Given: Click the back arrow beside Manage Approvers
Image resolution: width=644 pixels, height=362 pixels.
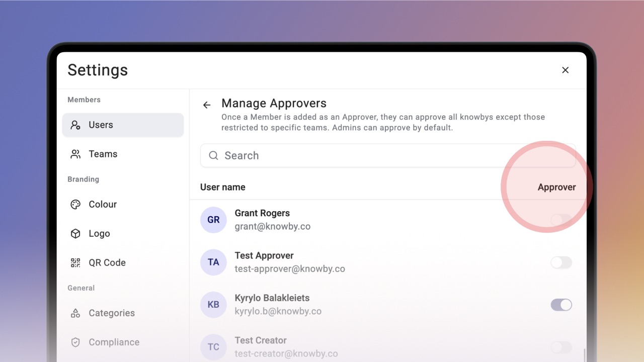Looking at the screenshot, I should 207,105.
